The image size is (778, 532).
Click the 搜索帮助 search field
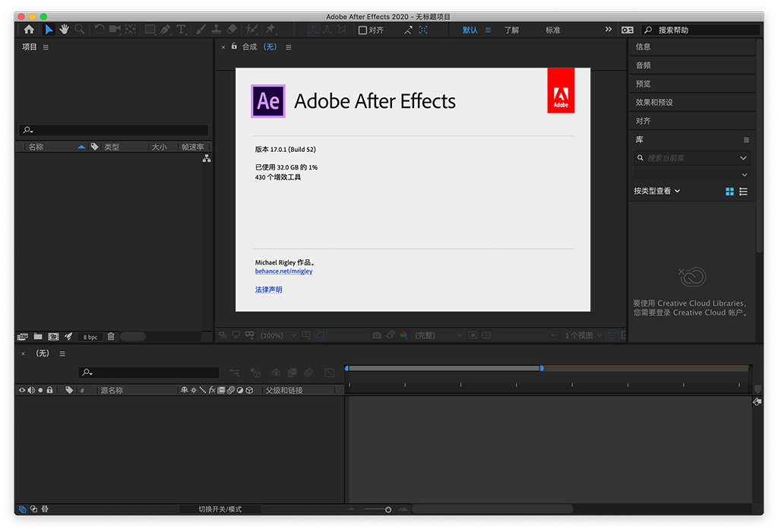(701, 30)
